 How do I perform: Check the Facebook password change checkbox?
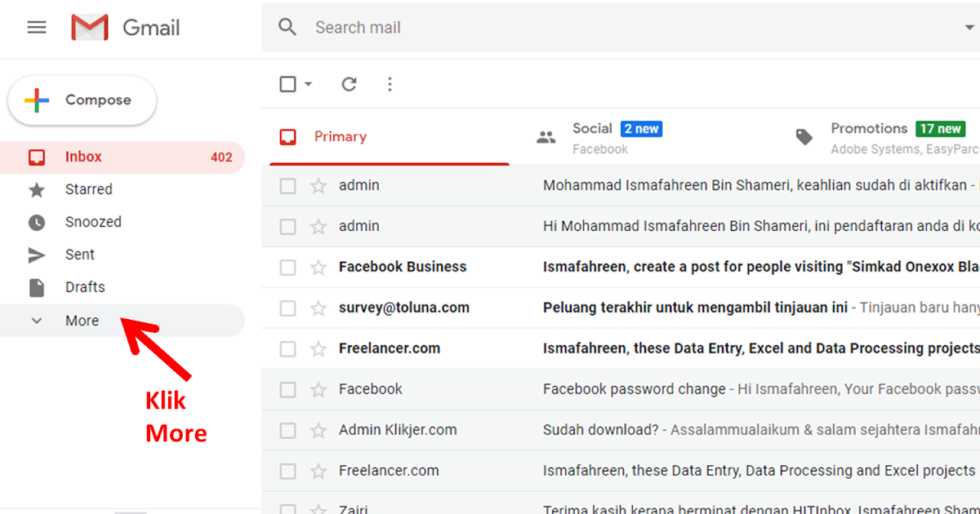pos(287,390)
